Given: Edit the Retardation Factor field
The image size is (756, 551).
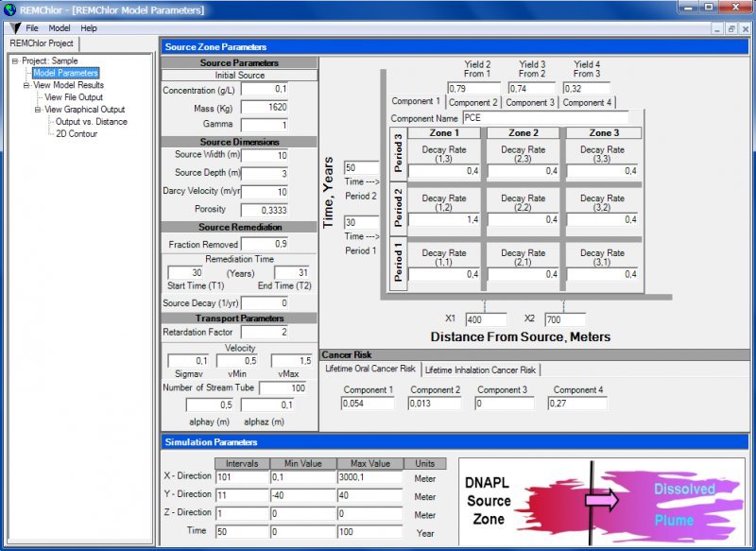Looking at the screenshot, I should 265,332.
